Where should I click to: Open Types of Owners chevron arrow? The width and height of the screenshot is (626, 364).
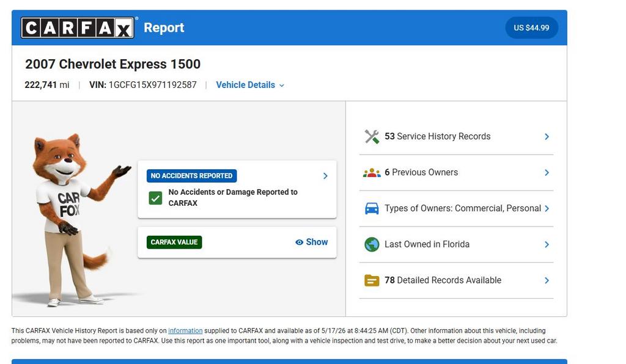[x=547, y=208]
